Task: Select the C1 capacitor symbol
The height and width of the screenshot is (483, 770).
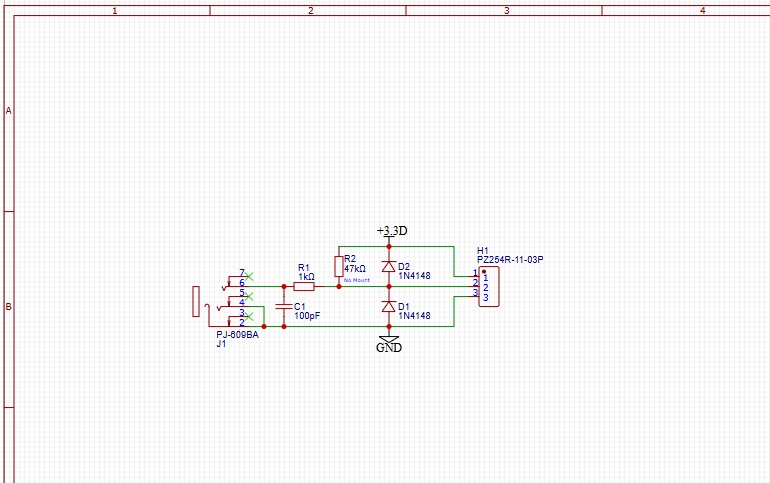Action: coord(284,306)
